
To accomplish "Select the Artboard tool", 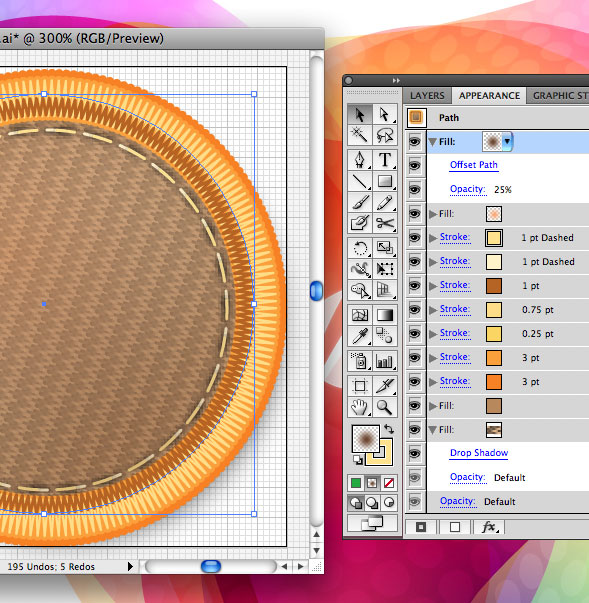I will 360,386.
